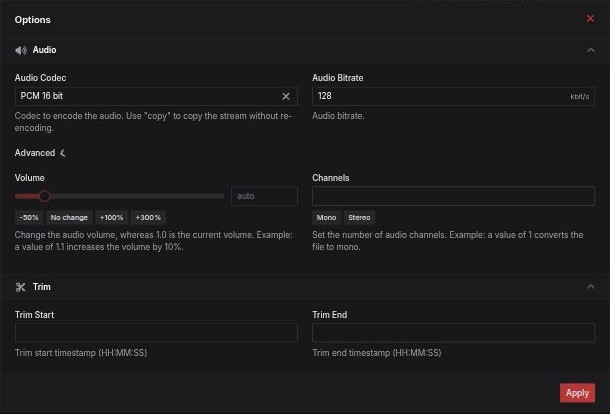Select the Mono channel preset
Viewport: 610px width, 414px height.
[326, 218]
